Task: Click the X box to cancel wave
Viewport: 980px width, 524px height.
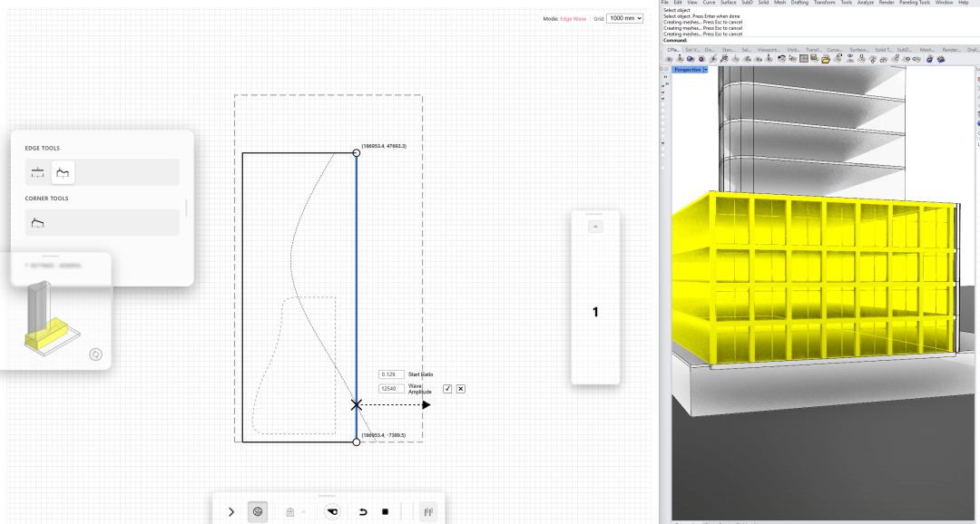Action: [461, 389]
